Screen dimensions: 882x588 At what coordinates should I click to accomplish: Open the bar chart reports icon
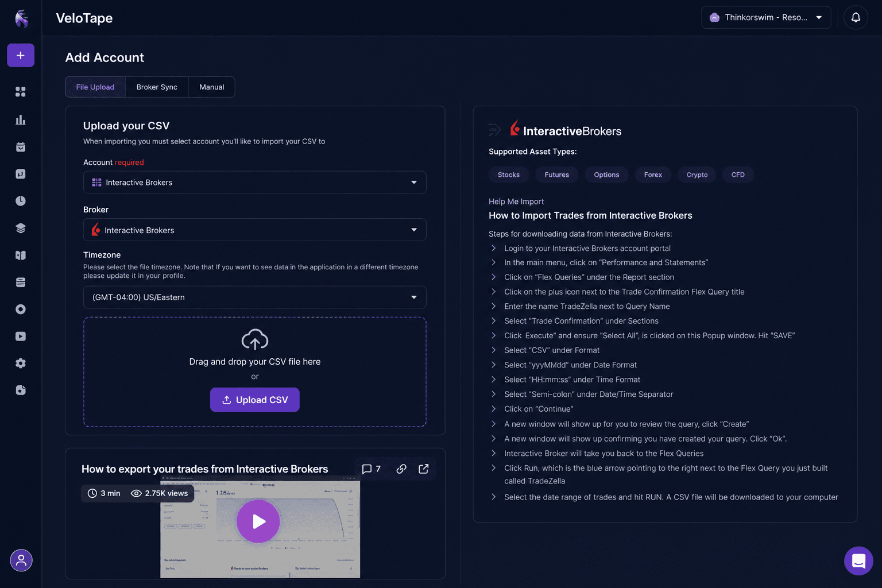(21, 119)
